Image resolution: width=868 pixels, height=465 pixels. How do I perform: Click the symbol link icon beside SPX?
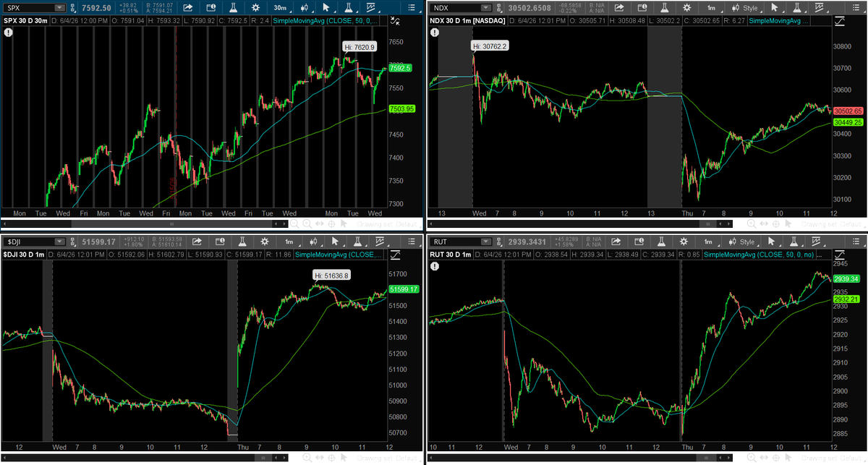(x=72, y=8)
